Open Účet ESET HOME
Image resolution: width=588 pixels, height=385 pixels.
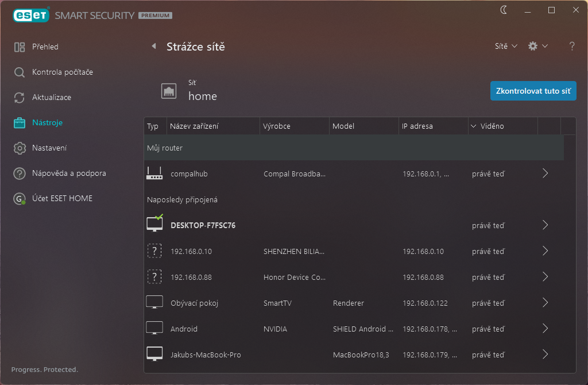click(62, 198)
